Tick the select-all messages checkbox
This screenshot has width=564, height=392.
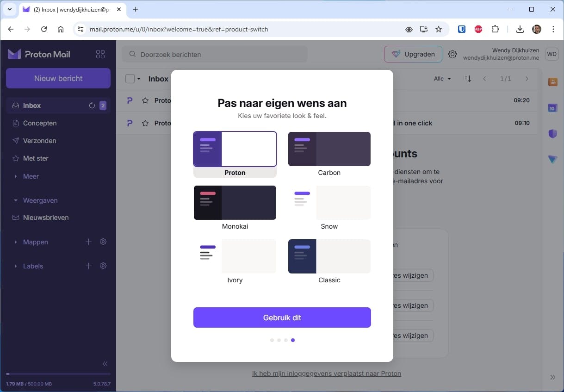click(130, 79)
